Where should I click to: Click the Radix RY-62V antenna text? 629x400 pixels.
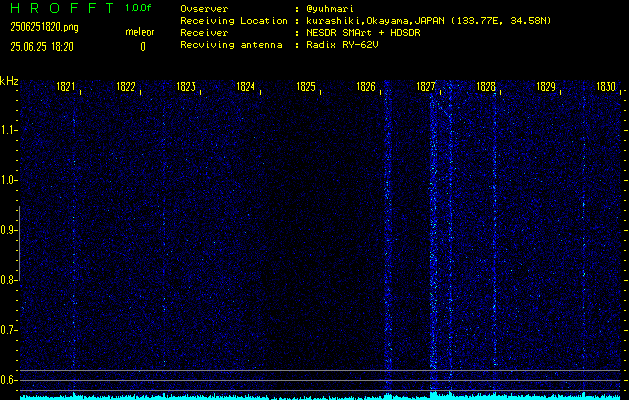(x=342, y=45)
